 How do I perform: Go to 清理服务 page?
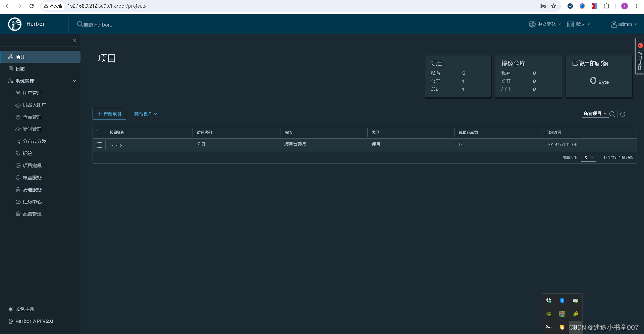pyautogui.click(x=32, y=190)
